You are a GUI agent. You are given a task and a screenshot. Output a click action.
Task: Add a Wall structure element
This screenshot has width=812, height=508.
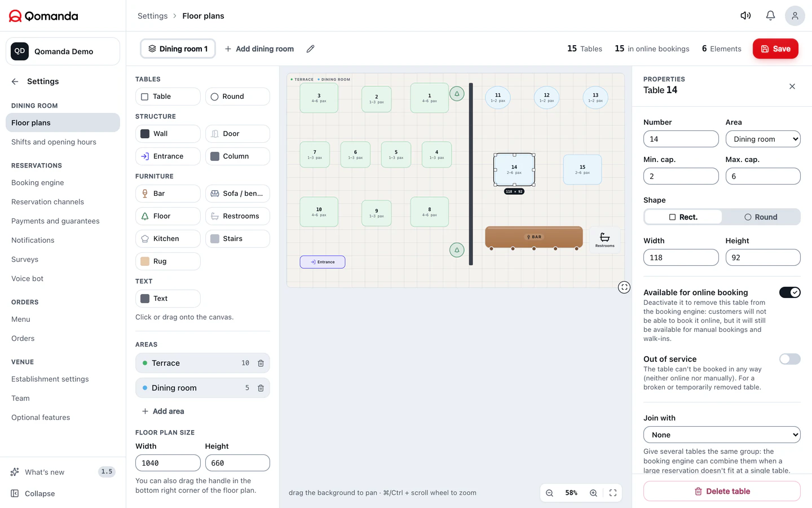coord(168,134)
